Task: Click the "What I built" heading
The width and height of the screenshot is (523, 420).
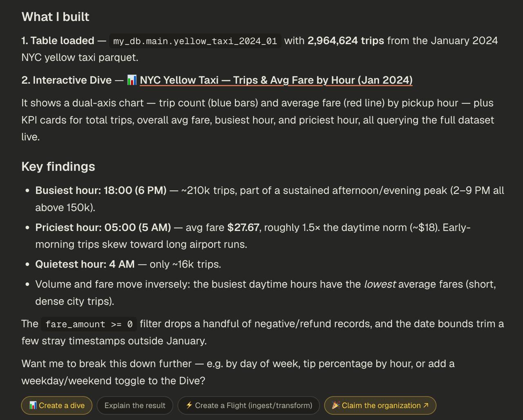Action: pos(55,17)
